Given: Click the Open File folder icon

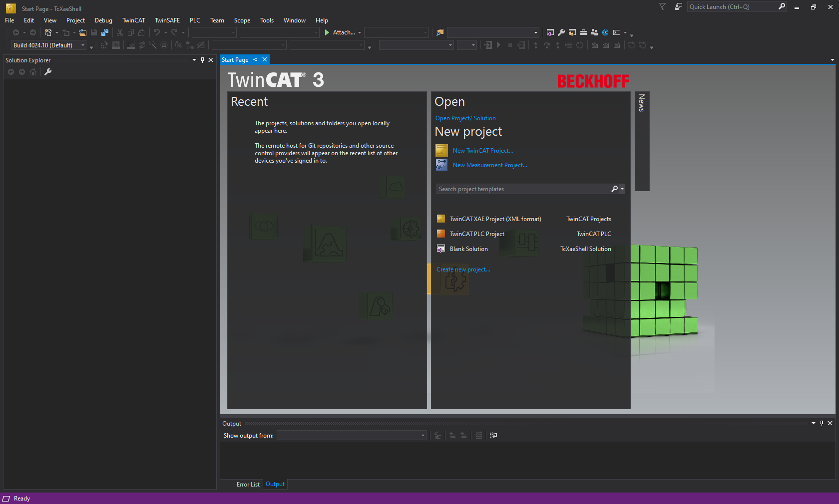Looking at the screenshot, I should pyautogui.click(x=83, y=32).
